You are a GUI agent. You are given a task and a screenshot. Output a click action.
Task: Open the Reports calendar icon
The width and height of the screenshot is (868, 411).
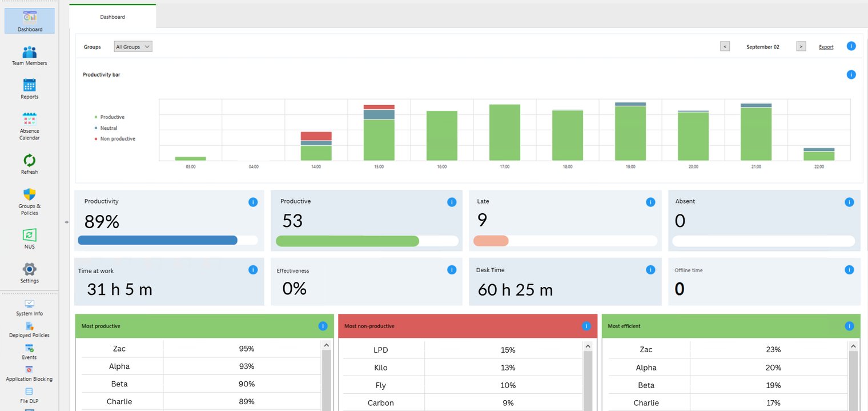click(29, 86)
